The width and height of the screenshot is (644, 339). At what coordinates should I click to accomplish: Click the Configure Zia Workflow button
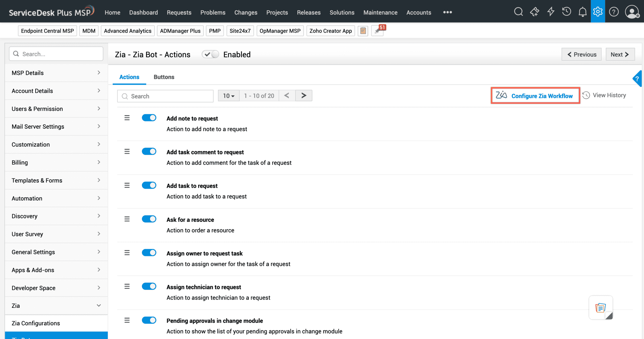(535, 96)
